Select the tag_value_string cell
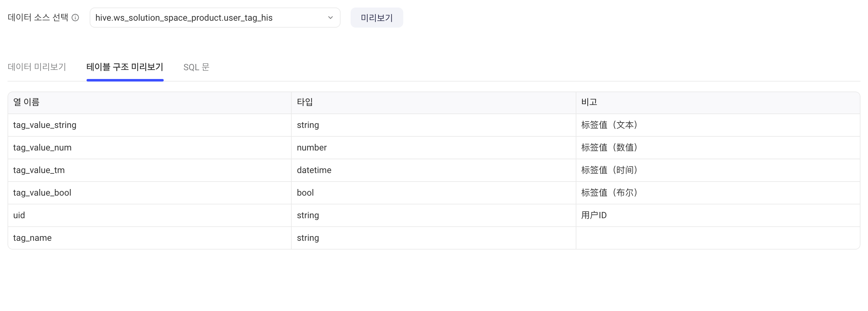Screen dimensions: 868x311 149,125
